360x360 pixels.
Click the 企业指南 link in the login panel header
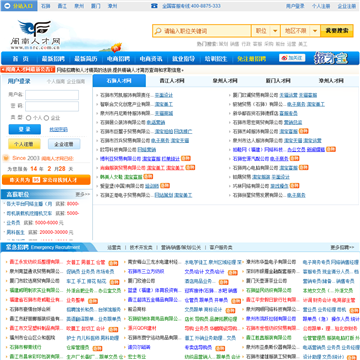tap(76, 81)
